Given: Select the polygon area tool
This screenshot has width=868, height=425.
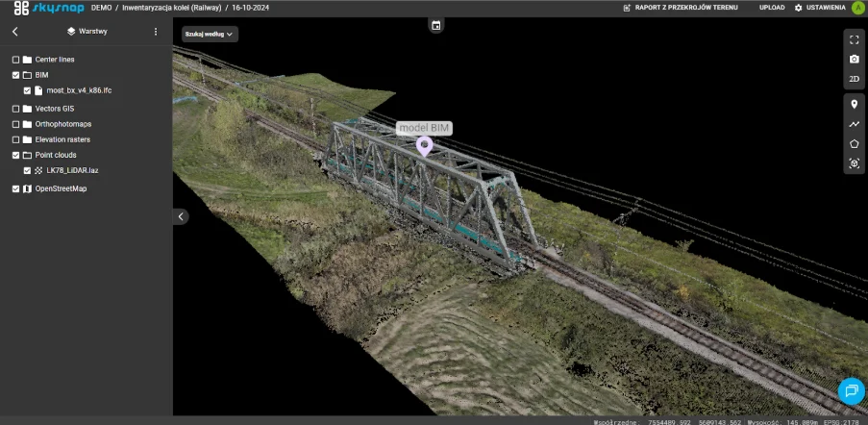Looking at the screenshot, I should click(x=854, y=143).
